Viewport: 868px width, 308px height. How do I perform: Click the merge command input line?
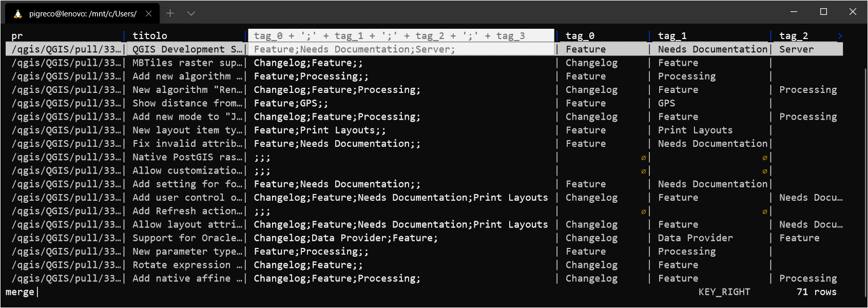pyautogui.click(x=21, y=292)
